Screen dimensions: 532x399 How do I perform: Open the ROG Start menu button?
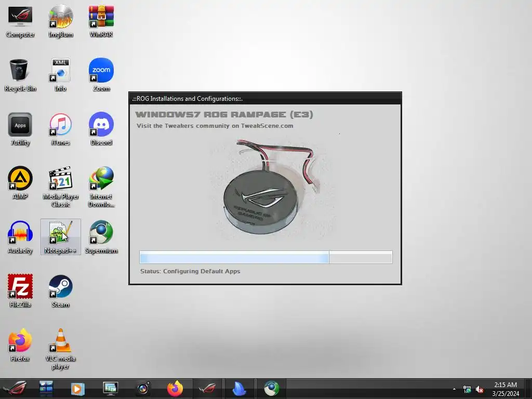click(x=14, y=389)
